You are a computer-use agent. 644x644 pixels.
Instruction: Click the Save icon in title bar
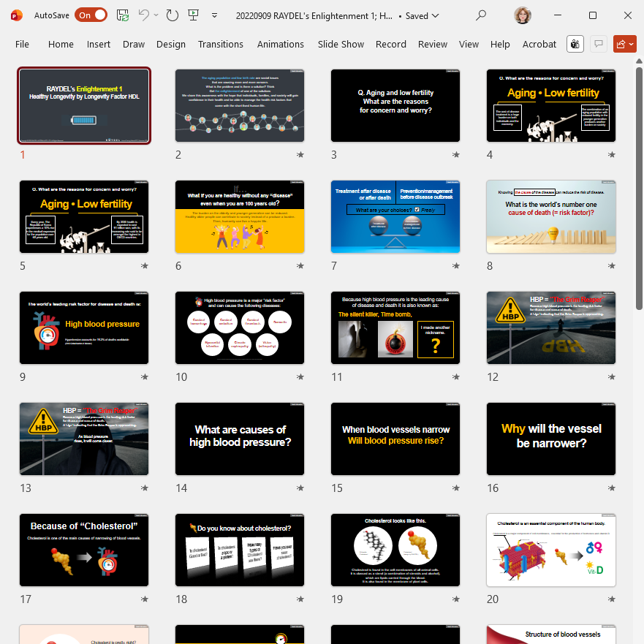pyautogui.click(x=122, y=15)
